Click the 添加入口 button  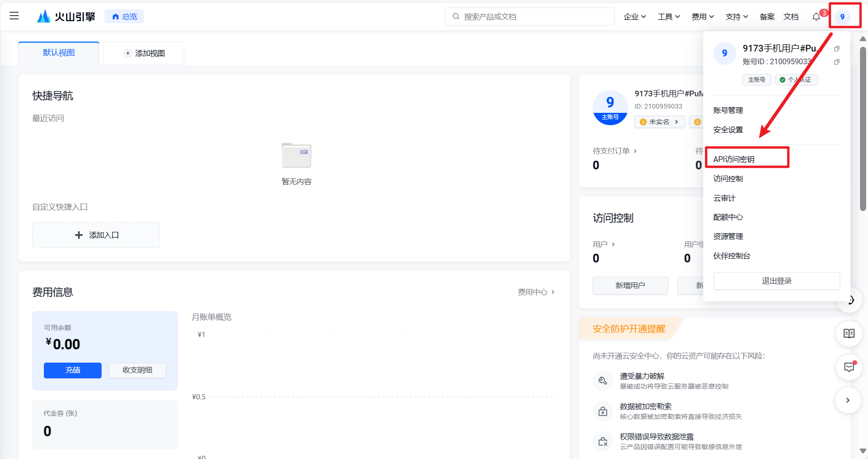pos(96,235)
